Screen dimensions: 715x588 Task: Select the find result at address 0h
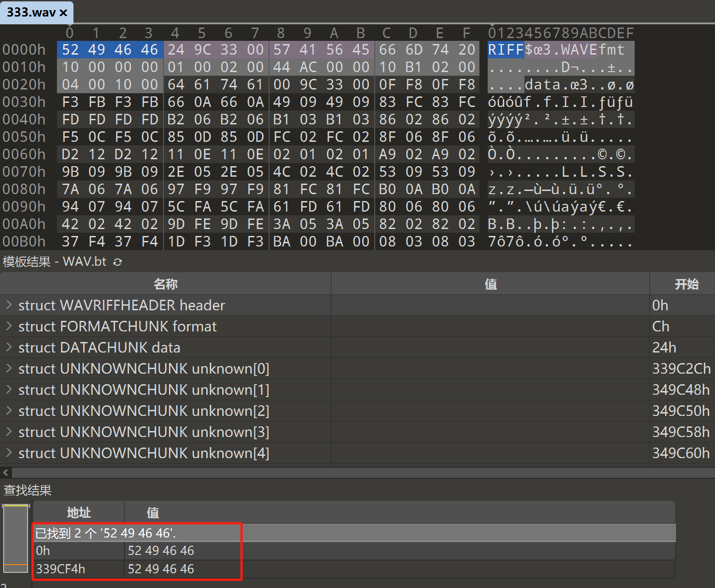pos(354,550)
